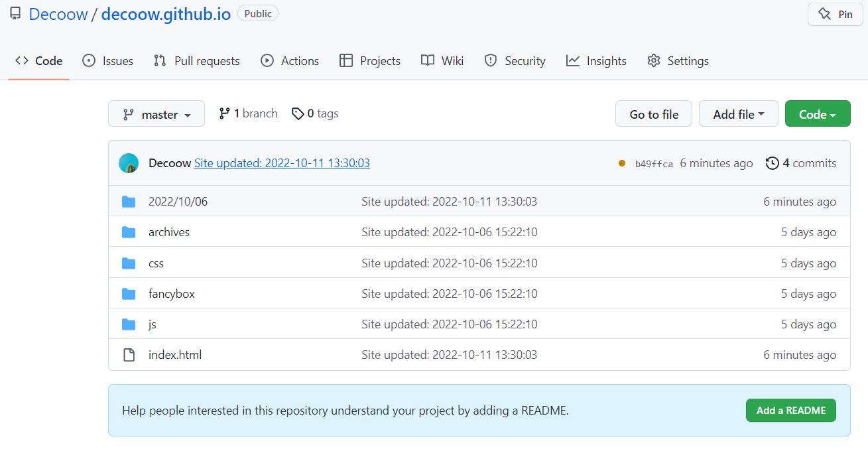The height and width of the screenshot is (467, 868).
Task: Click '6 minutes ago' in index.html row
Action: [800, 355]
